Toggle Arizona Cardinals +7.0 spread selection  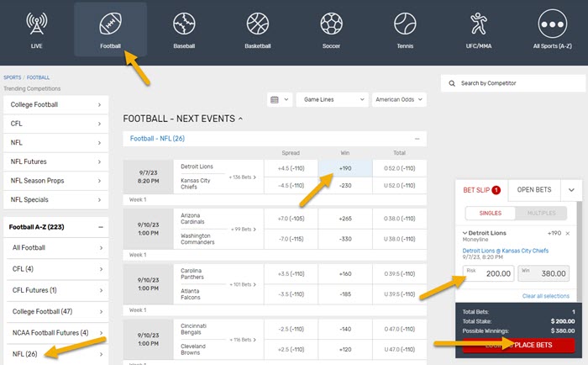pos(291,217)
